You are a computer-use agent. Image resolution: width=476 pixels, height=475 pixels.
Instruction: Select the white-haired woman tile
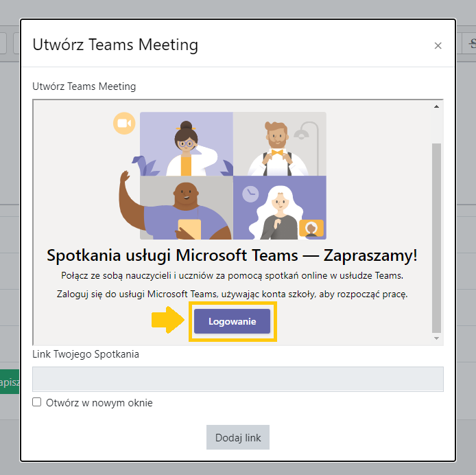(x=280, y=207)
